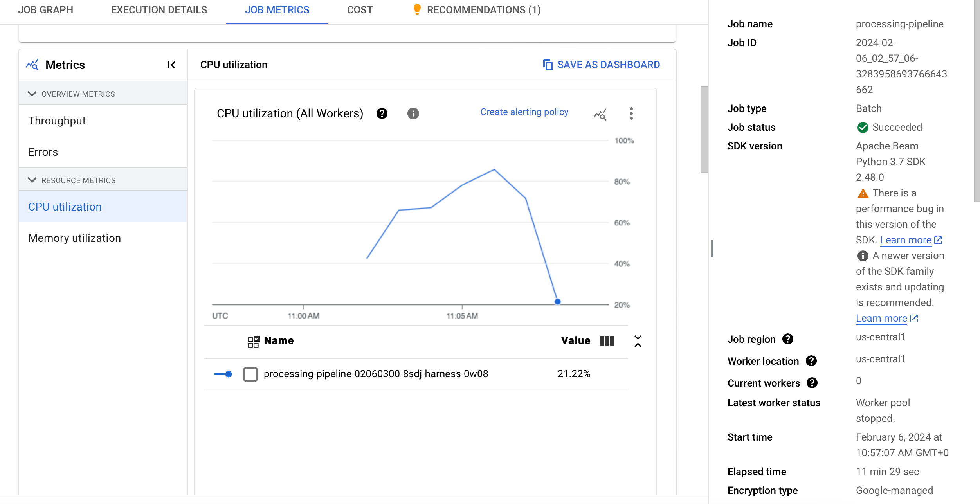Open help for Job region
This screenshot has width=980, height=504.
[x=788, y=339]
